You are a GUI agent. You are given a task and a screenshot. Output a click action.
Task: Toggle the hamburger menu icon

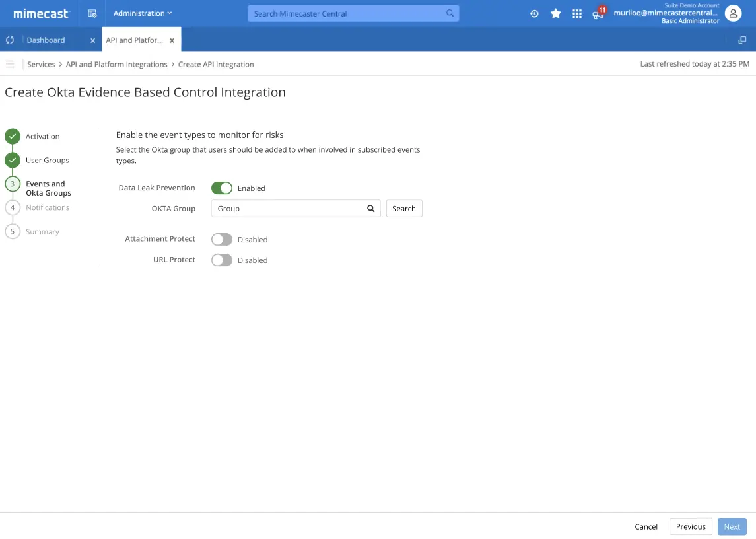coord(10,64)
